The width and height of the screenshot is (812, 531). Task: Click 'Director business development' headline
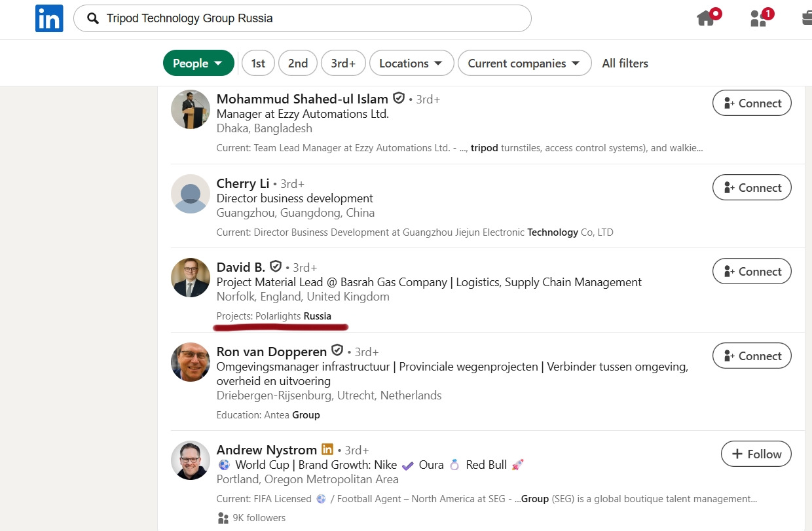(x=295, y=198)
